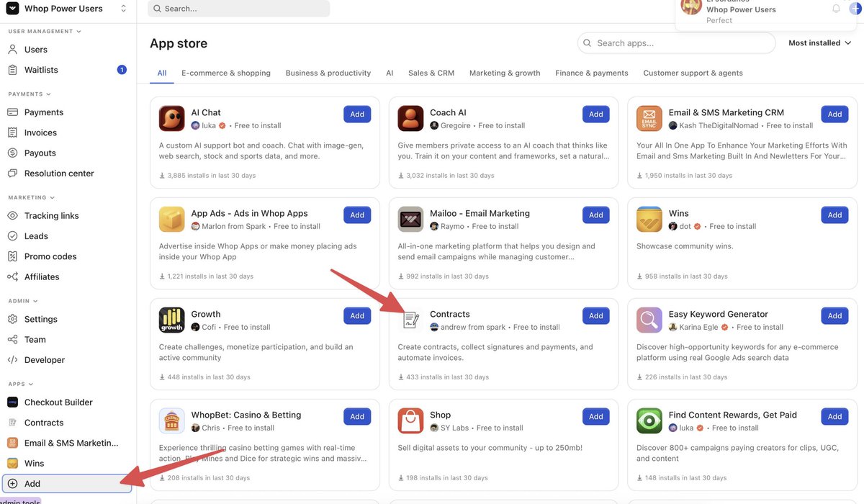Screen dimensions: 864x504
Task: Open the Affiliates share icon
Action: [x=12, y=276]
